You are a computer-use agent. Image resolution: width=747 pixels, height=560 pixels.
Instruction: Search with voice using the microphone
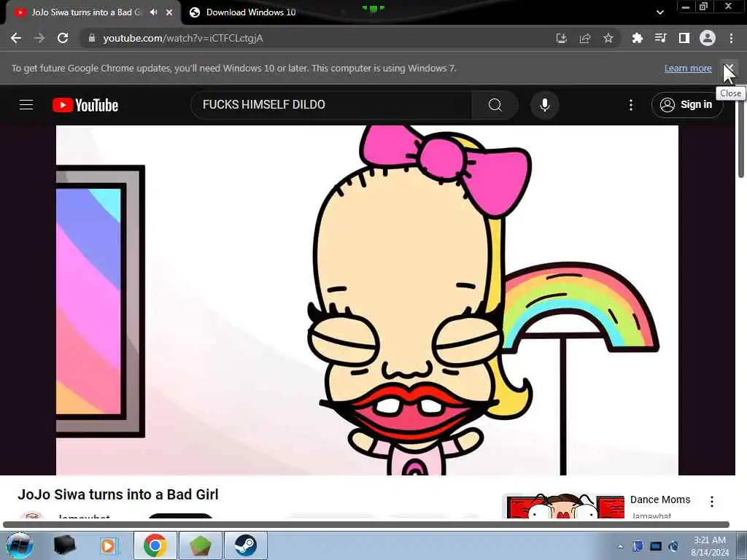[x=544, y=105]
